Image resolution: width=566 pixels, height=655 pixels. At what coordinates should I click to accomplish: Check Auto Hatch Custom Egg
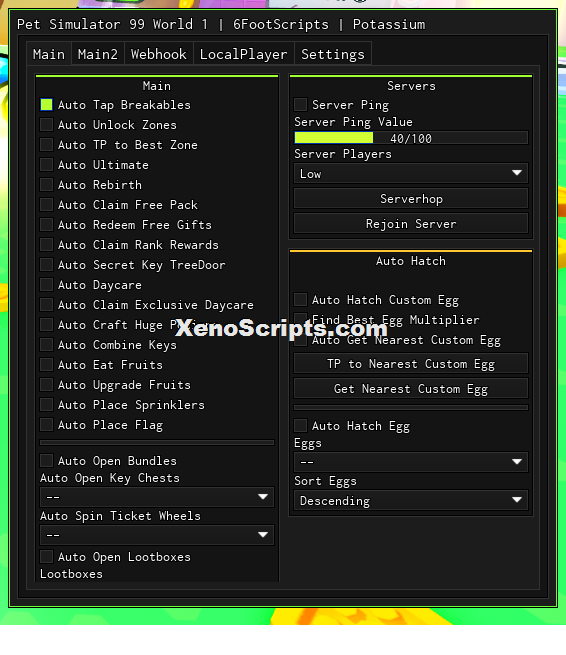(x=300, y=300)
